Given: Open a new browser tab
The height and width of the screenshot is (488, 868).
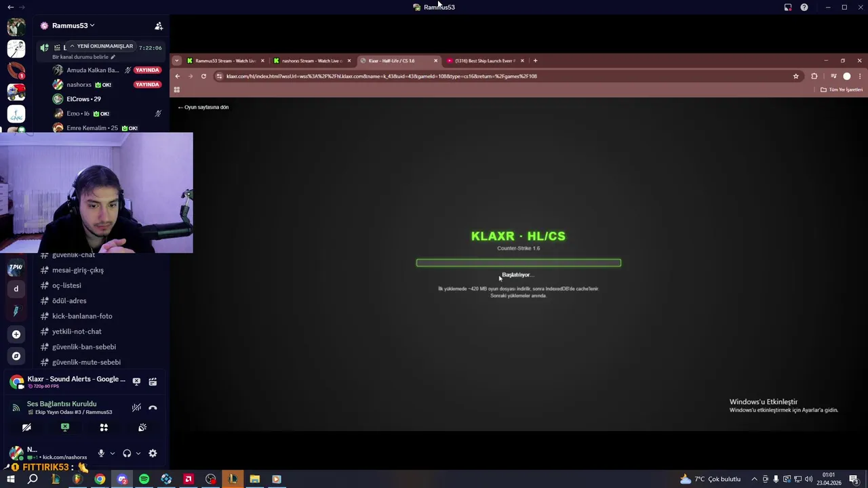Looking at the screenshot, I should [x=535, y=61].
